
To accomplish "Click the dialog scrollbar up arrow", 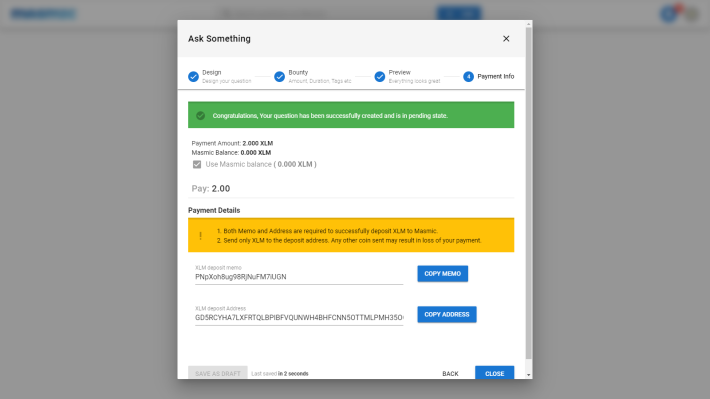I will point(528,24).
